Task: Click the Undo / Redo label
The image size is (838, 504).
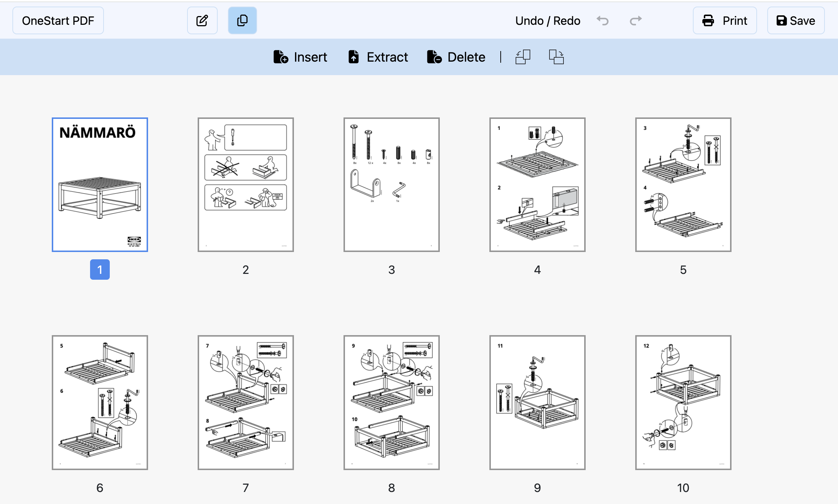Action: 548,21
